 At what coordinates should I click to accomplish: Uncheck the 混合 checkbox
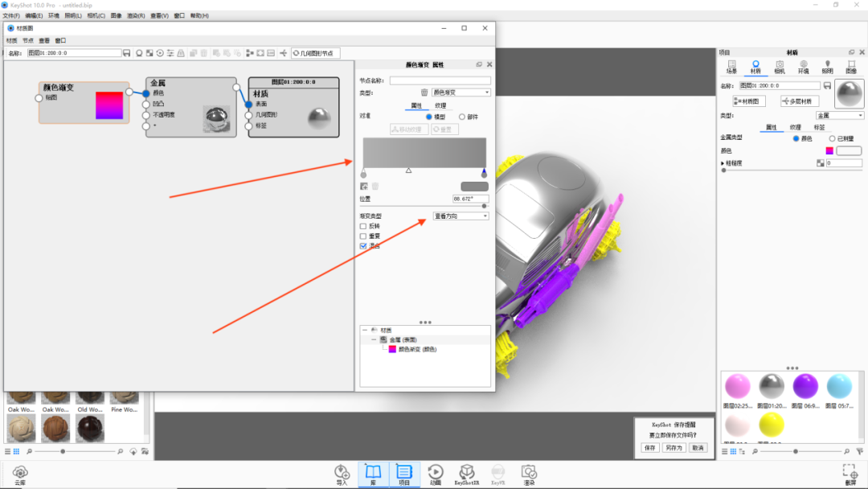click(x=363, y=246)
